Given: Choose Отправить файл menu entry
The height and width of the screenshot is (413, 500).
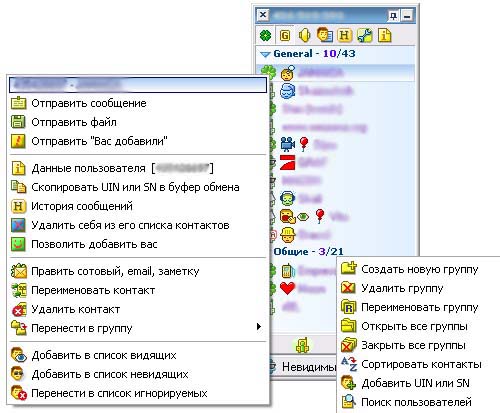Looking at the screenshot, I should pyautogui.click(x=138, y=122).
